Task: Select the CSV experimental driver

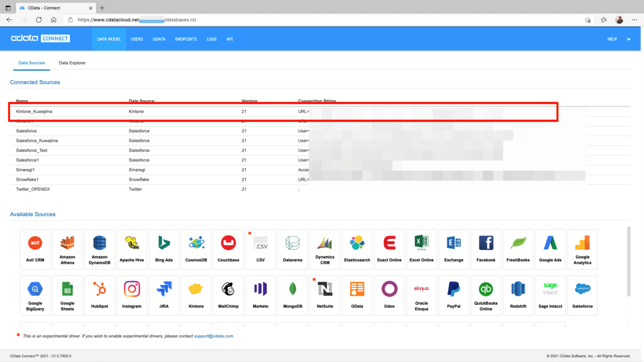Action: coord(260,249)
